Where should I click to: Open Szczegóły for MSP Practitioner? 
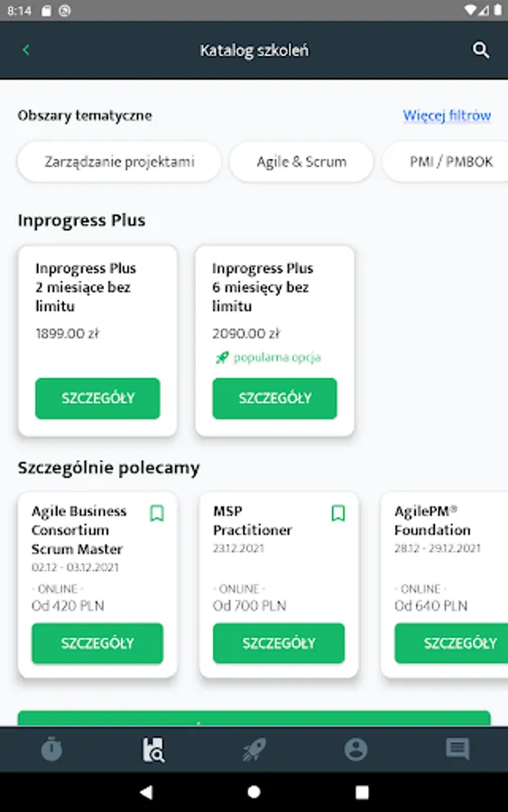[x=279, y=643]
